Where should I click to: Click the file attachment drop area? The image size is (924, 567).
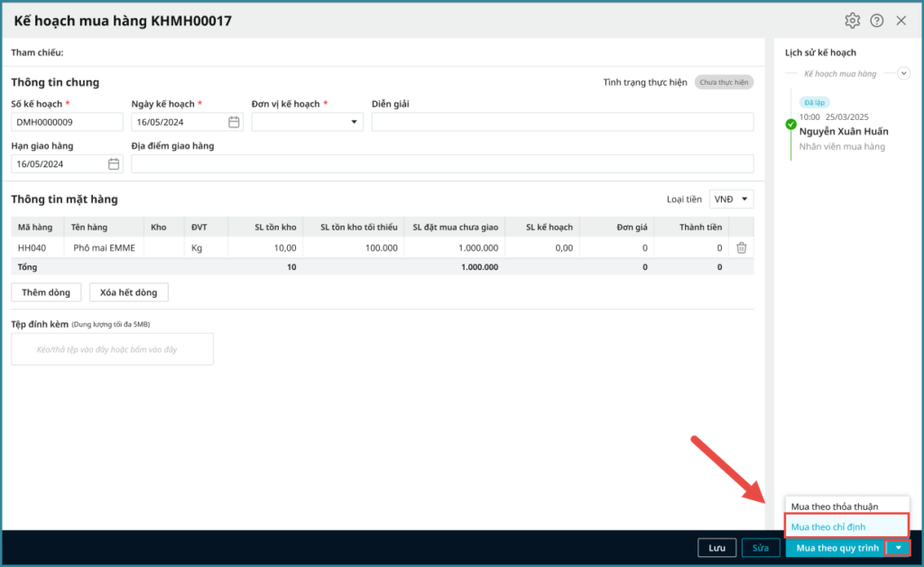click(x=112, y=349)
